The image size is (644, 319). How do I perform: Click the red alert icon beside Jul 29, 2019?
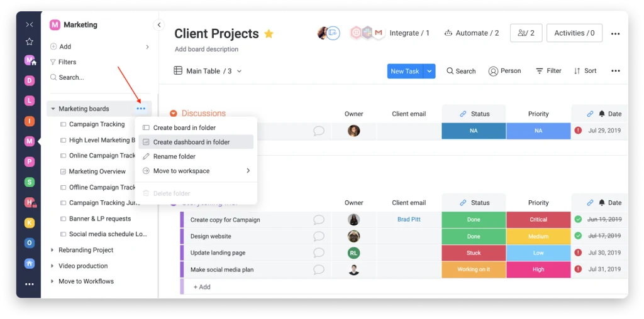tap(579, 131)
